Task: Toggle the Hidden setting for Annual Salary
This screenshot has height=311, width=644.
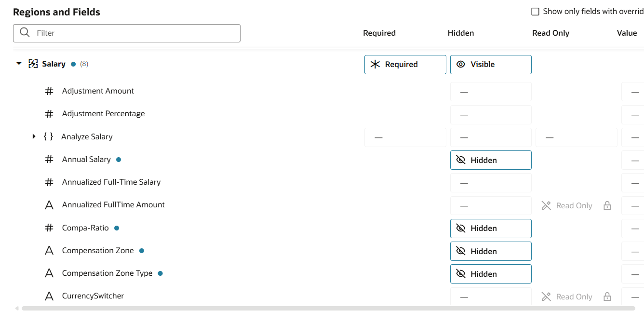Action: pos(491,160)
